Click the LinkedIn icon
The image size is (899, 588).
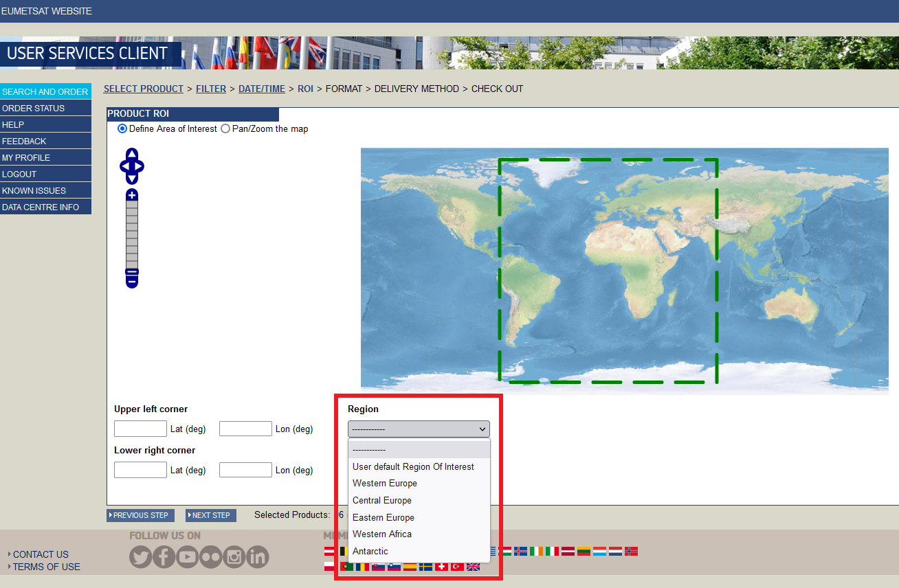click(x=257, y=556)
